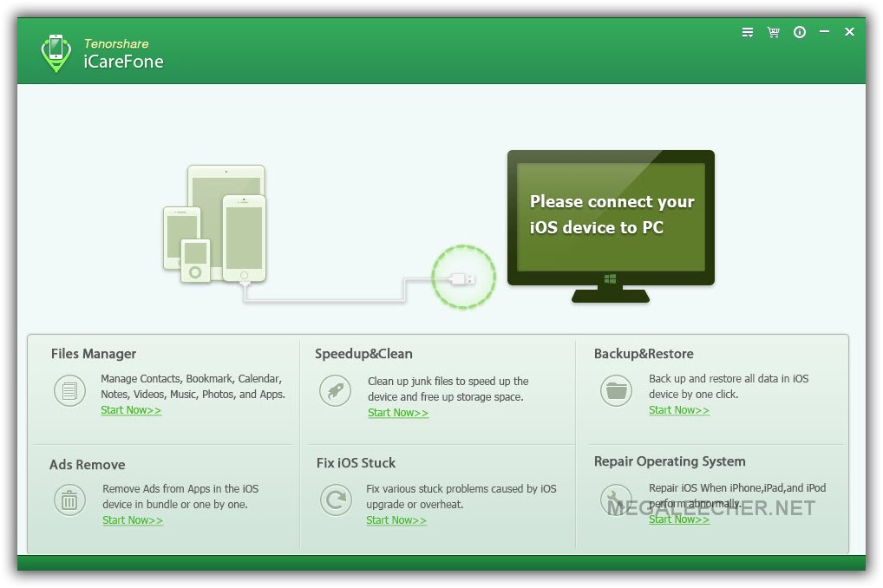Click Start Now under Fix iOS Stuck
The height and width of the screenshot is (588, 883).
click(x=396, y=520)
